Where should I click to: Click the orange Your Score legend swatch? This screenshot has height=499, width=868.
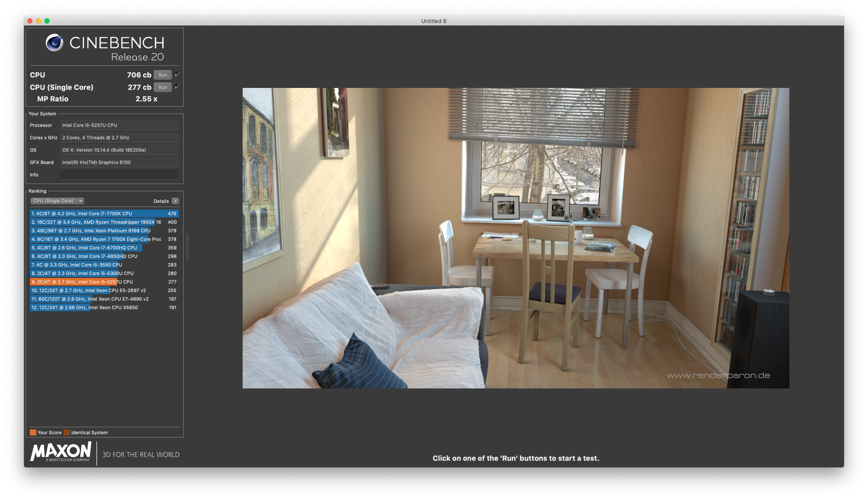(x=33, y=432)
